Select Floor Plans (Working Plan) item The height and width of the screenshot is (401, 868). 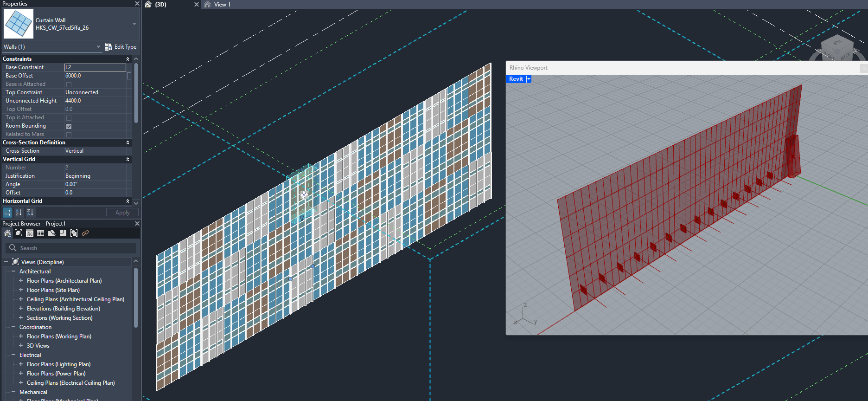pyautogui.click(x=59, y=336)
